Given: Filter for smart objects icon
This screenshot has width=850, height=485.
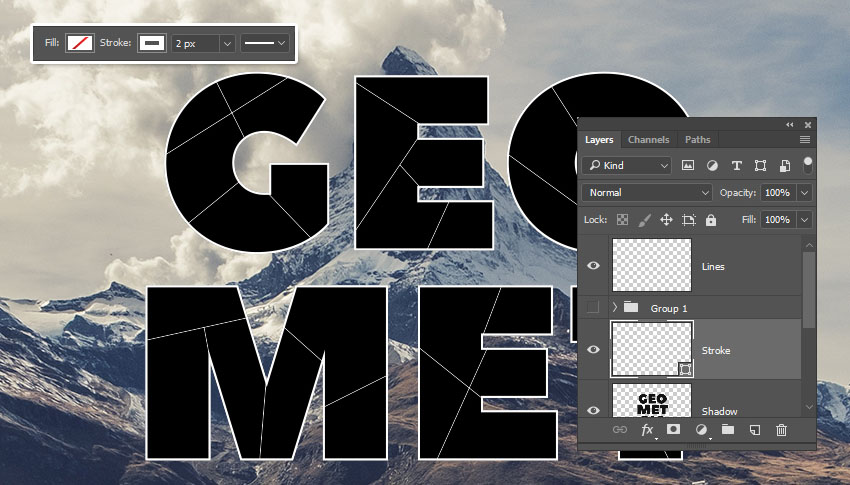Looking at the screenshot, I should tap(784, 166).
